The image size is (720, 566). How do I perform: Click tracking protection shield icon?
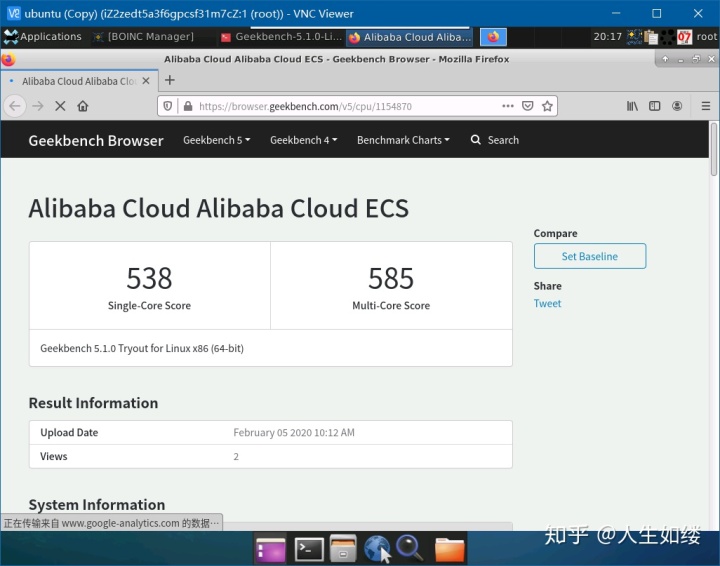click(168, 106)
